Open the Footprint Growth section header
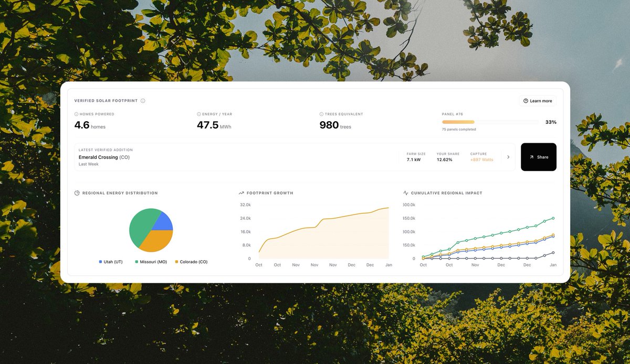Screen dimensions: 630x364 (267, 193)
